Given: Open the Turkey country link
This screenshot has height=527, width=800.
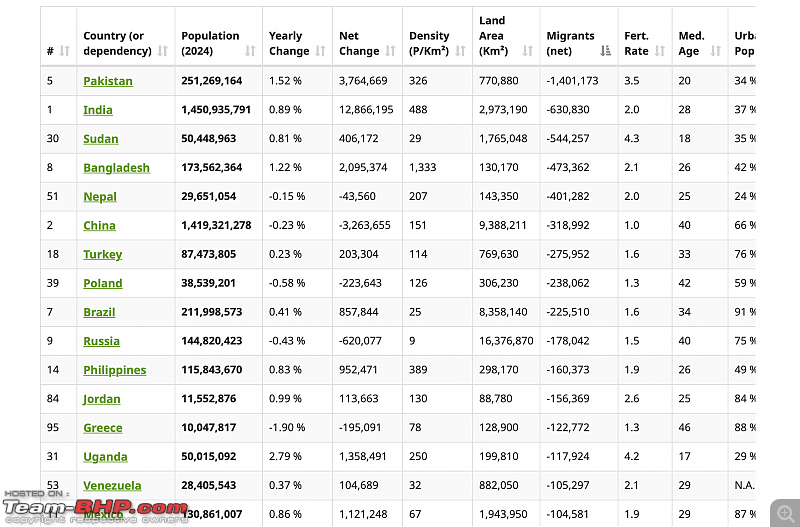Looking at the screenshot, I should click(x=103, y=255).
